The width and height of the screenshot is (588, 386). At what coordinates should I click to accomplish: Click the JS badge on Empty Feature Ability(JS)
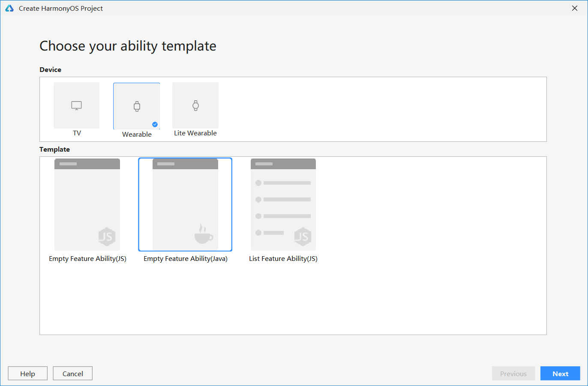pyautogui.click(x=107, y=236)
